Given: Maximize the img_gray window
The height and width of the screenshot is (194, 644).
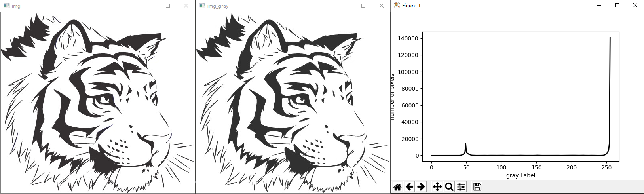Looking at the screenshot, I should (x=363, y=6).
